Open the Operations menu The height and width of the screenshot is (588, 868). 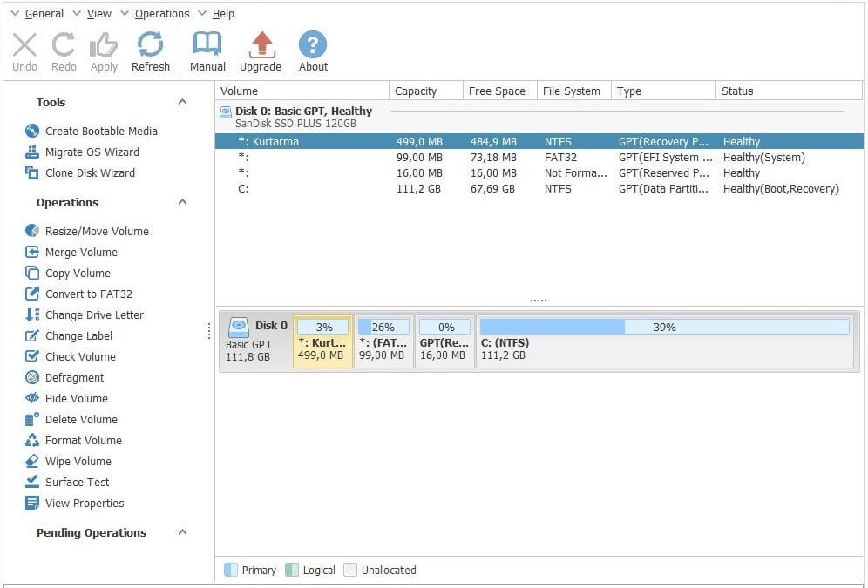click(161, 13)
